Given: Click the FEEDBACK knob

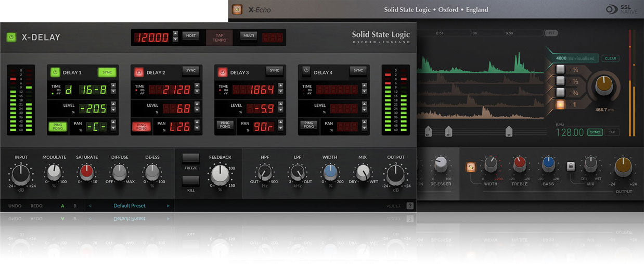Looking at the screenshot, I should point(220,175).
